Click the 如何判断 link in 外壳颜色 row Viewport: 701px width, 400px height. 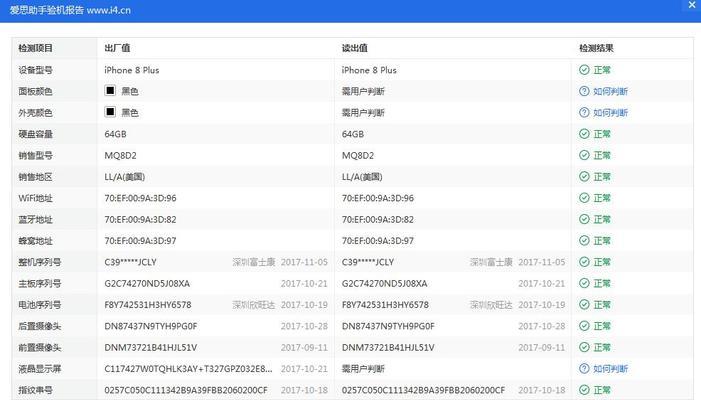[x=610, y=113]
